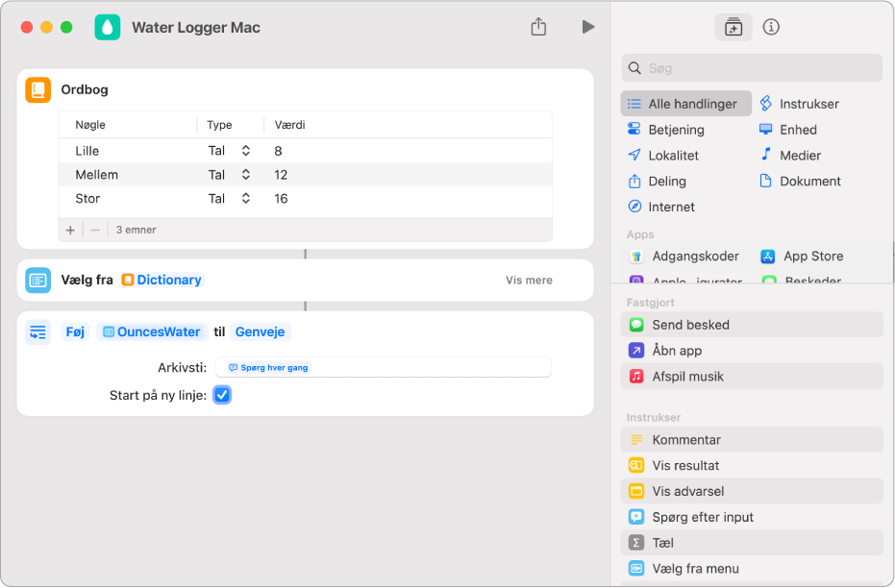Viewport: 895px width, 588px height.
Task: Select Betjening category
Action: (x=665, y=130)
